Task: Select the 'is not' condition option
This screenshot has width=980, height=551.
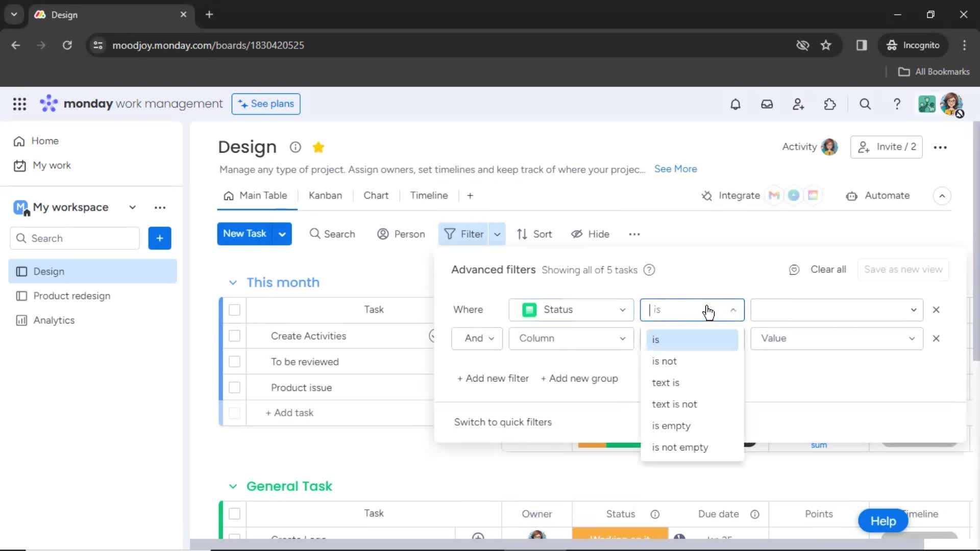Action: (692, 361)
